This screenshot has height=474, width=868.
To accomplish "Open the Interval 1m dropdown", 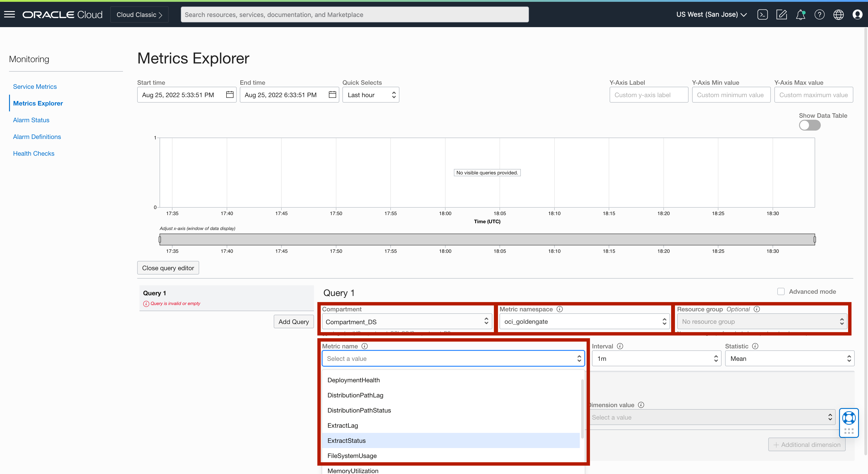I will (656, 359).
